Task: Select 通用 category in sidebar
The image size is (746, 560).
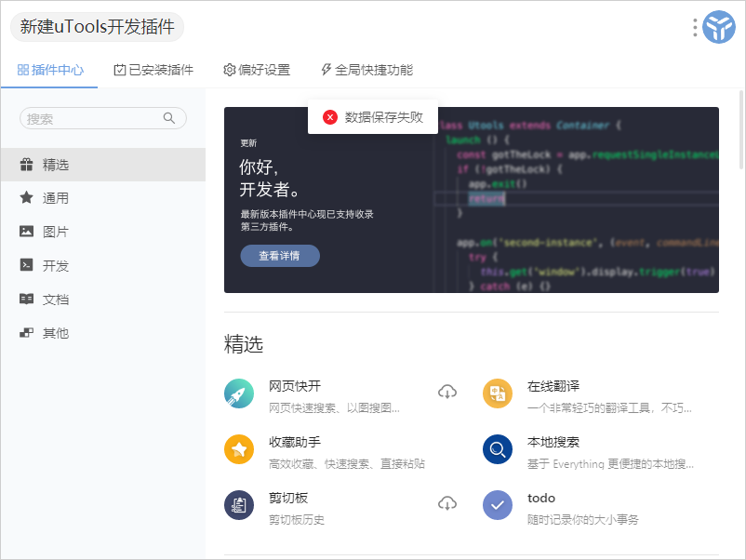Action: coord(103,198)
